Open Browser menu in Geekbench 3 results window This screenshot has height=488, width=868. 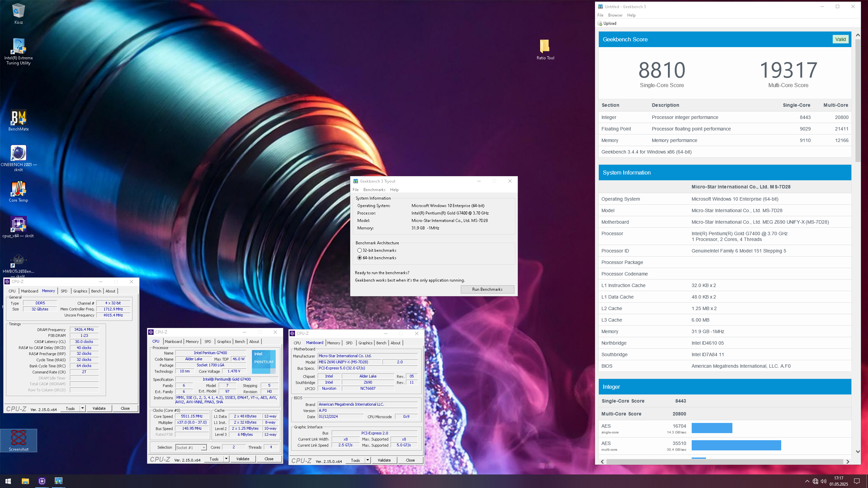coord(615,15)
